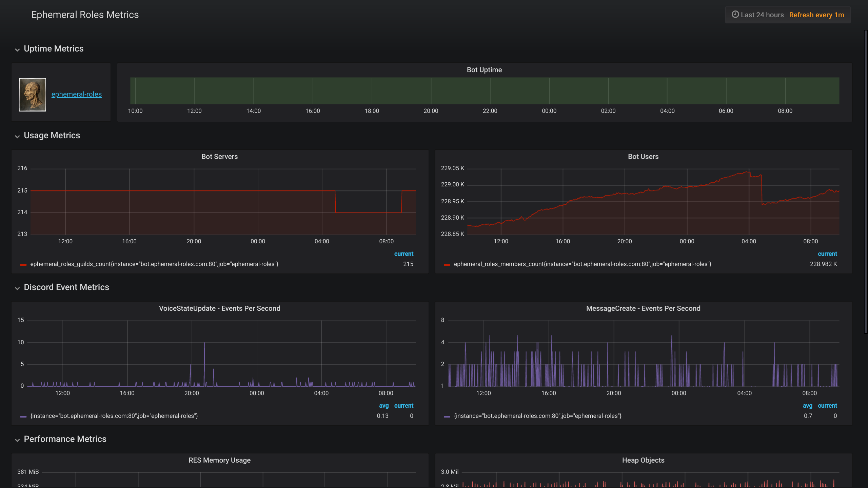Click the clock icon in time picker
This screenshot has width=868, height=488.
(735, 15)
